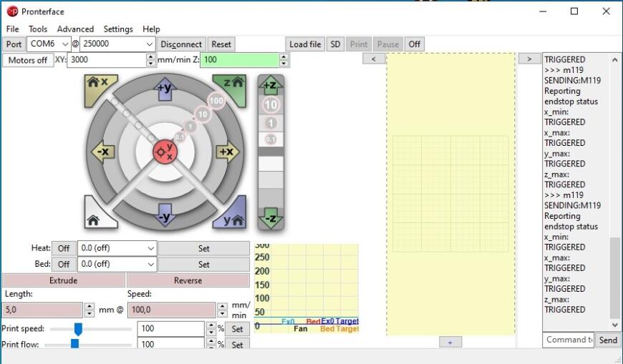
Task: Turn Motors off
Action: click(28, 60)
